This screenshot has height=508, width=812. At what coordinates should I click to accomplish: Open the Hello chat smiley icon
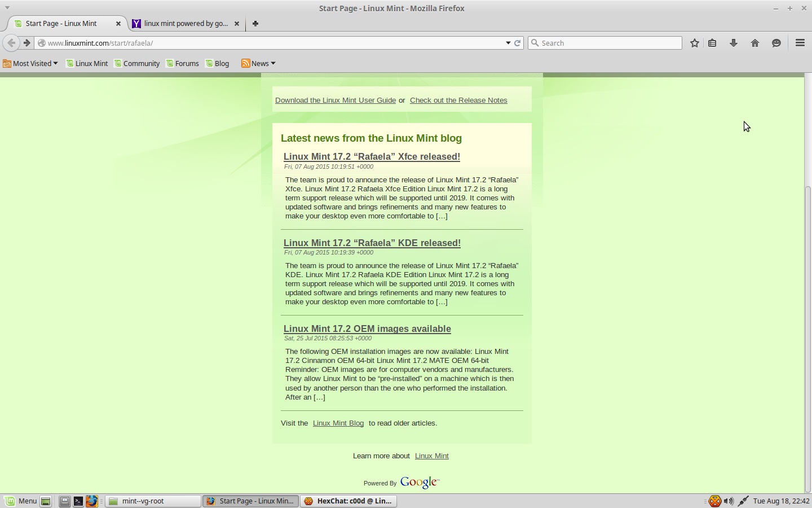point(776,43)
